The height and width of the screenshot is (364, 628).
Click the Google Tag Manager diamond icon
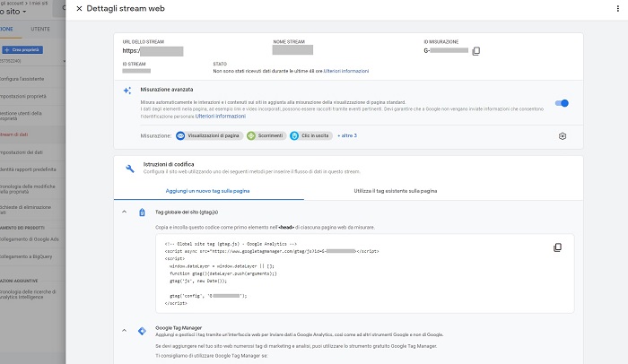point(142,331)
